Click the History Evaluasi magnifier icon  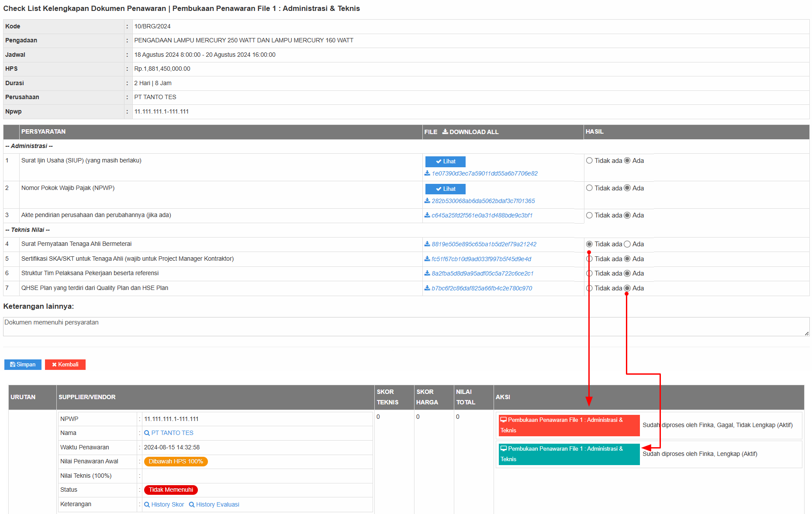192,504
